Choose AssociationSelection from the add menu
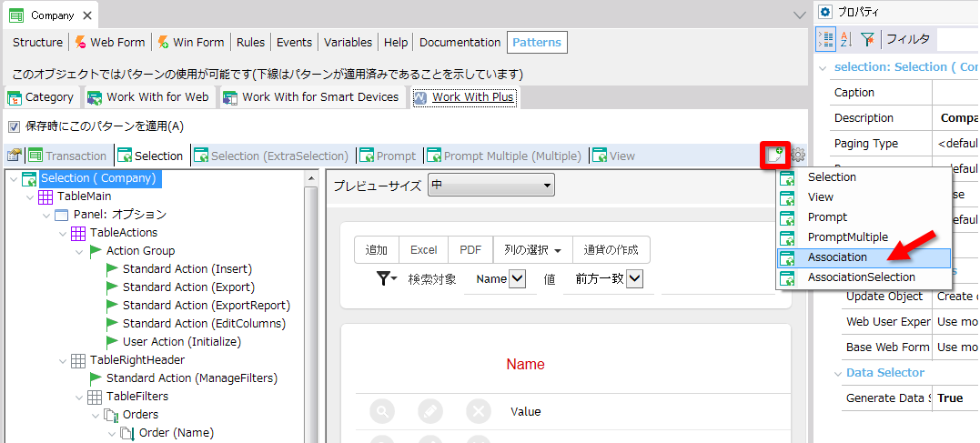Viewport: 980px width, 443px height. [x=864, y=277]
